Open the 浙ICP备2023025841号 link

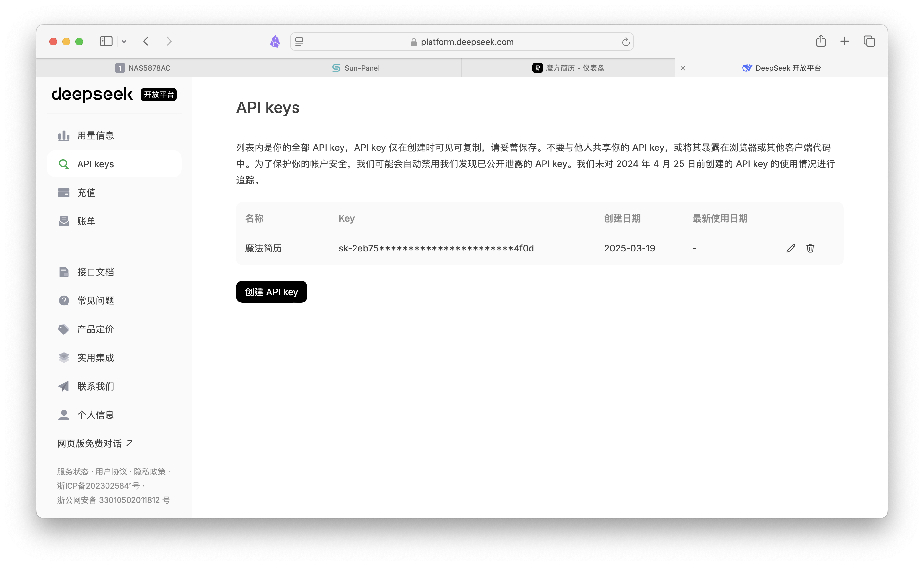[98, 486]
